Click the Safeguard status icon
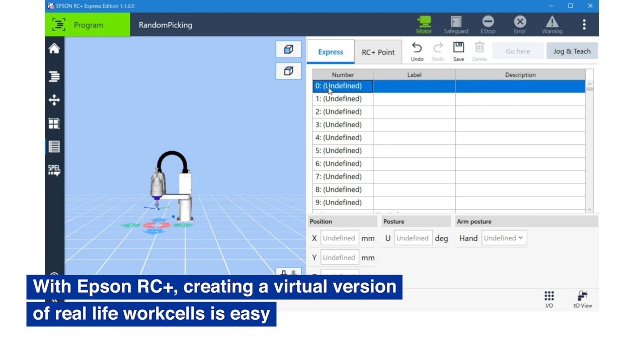644x362 pixels. point(456,25)
